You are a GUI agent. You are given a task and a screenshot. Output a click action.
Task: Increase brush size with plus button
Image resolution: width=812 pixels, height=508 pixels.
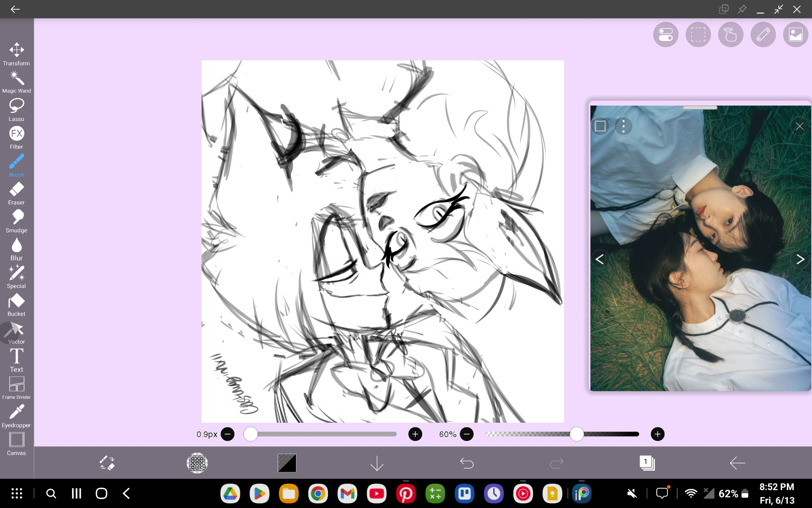[x=415, y=434]
